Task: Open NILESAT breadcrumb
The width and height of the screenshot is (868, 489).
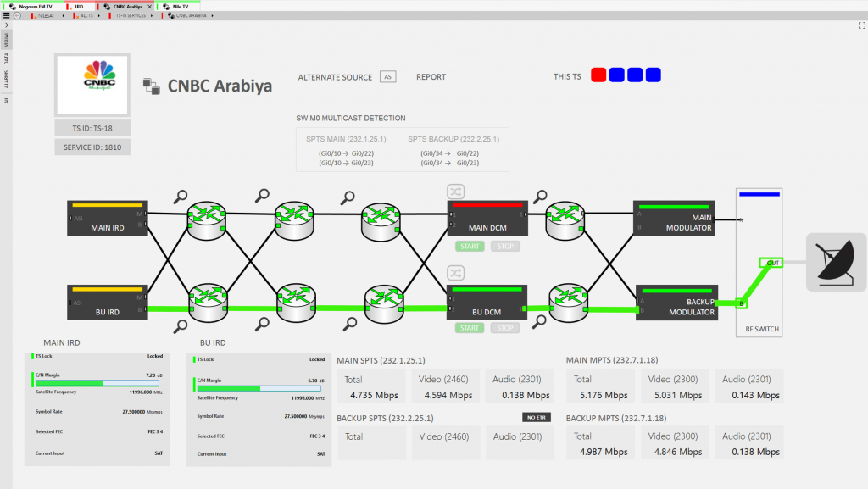Action: [x=44, y=15]
